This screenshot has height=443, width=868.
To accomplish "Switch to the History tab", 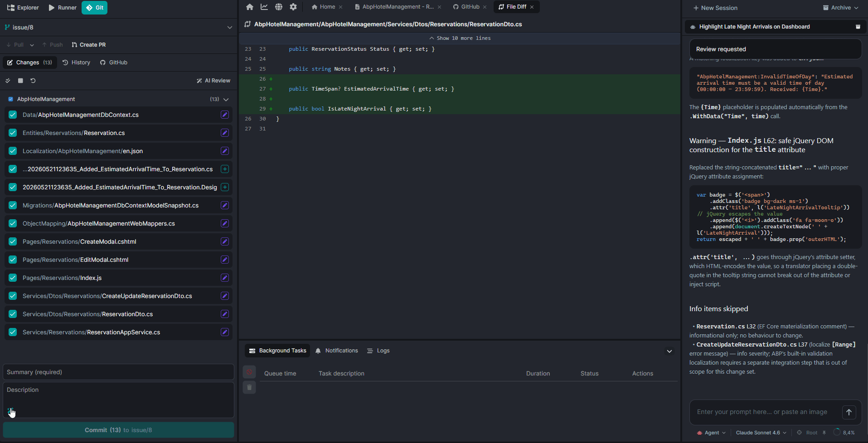I will [76, 63].
